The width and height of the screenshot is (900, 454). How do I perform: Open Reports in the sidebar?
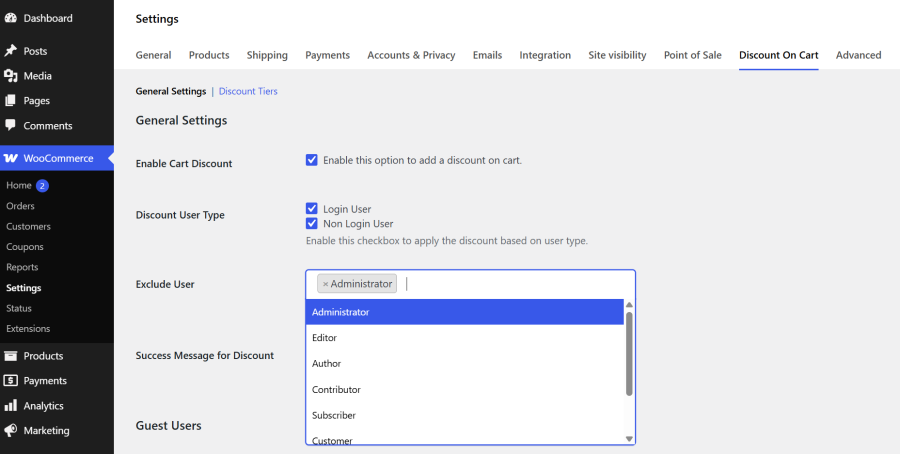(x=22, y=267)
